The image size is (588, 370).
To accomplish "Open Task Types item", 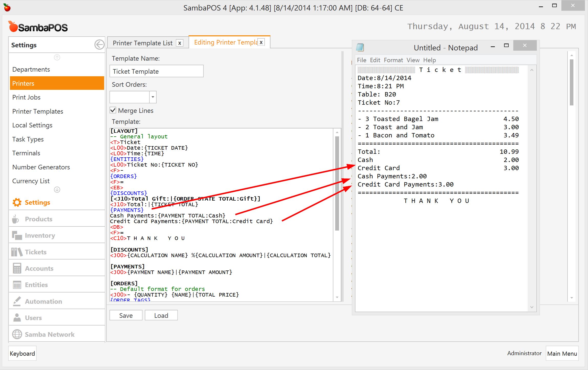I will click(x=57, y=139).
